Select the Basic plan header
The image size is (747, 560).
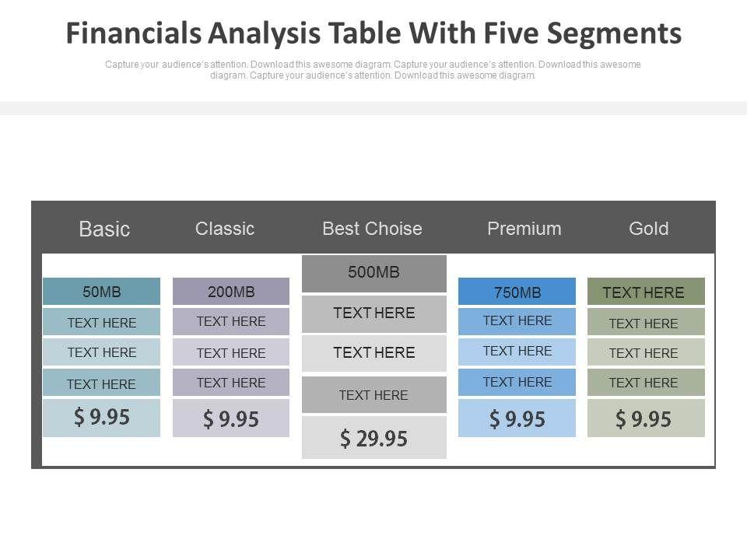pyautogui.click(x=104, y=229)
